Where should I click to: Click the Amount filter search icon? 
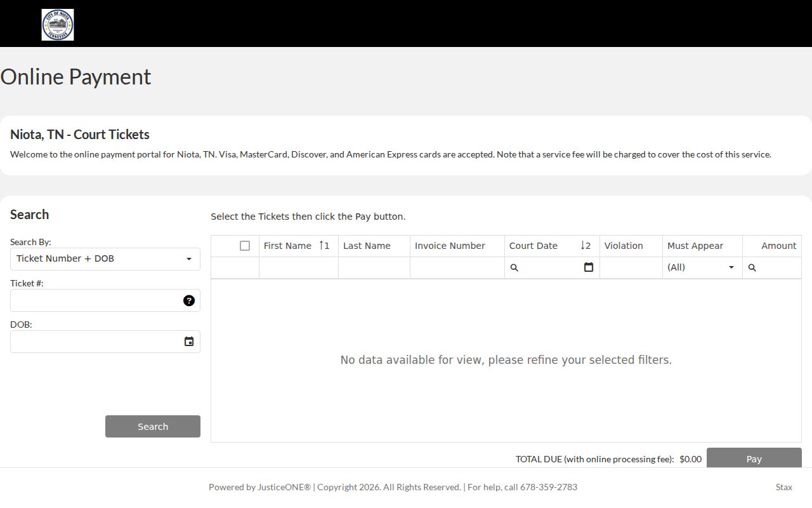click(x=752, y=268)
